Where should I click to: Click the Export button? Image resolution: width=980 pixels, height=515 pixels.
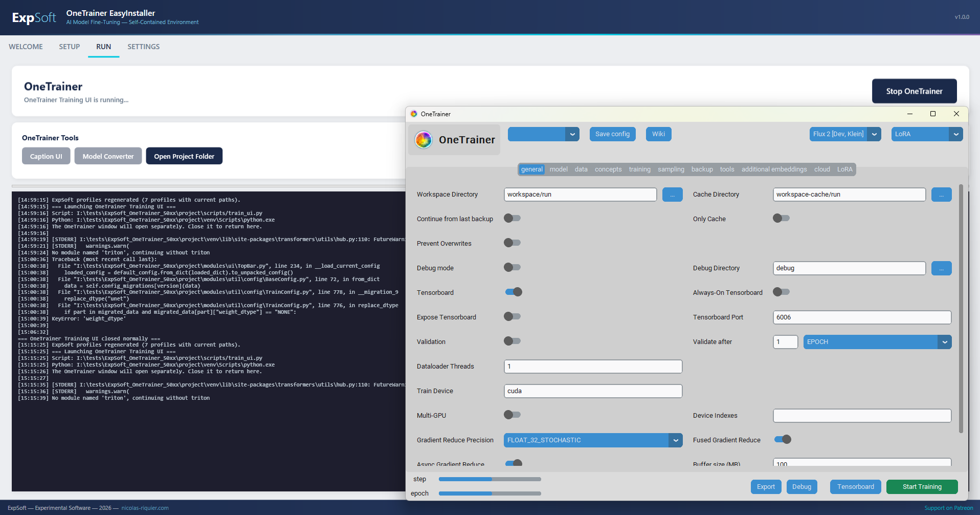point(766,487)
